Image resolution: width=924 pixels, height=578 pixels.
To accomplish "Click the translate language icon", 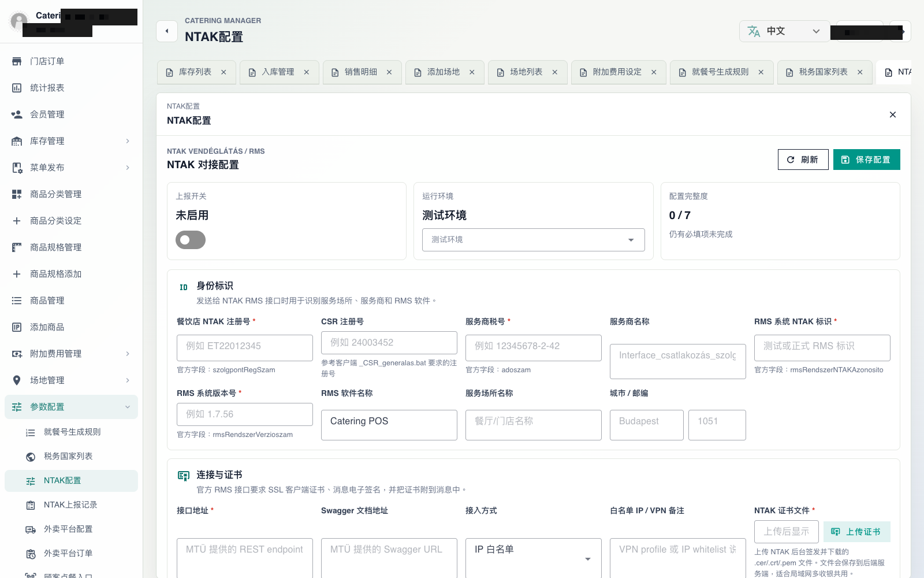I will tap(754, 31).
